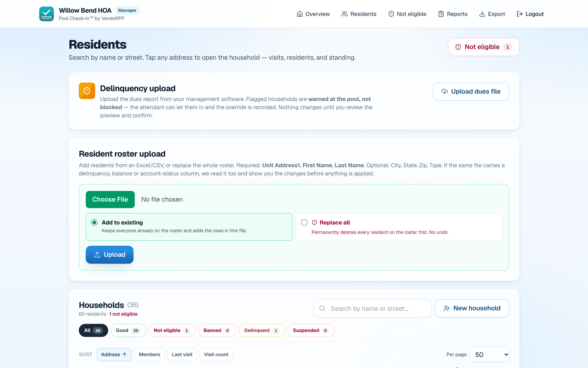The width and height of the screenshot is (588, 368).
Task: Click the red shield icon next to Replace all
Action: click(x=314, y=222)
